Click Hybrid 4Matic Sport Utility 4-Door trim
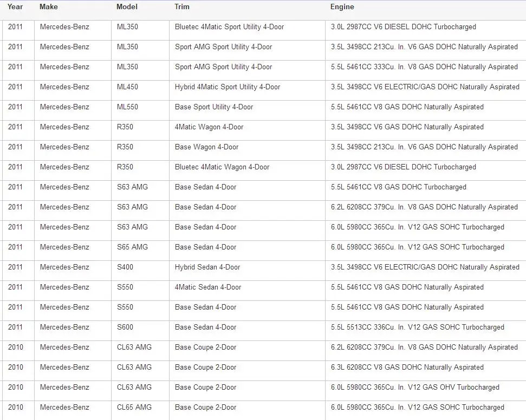 [x=228, y=87]
